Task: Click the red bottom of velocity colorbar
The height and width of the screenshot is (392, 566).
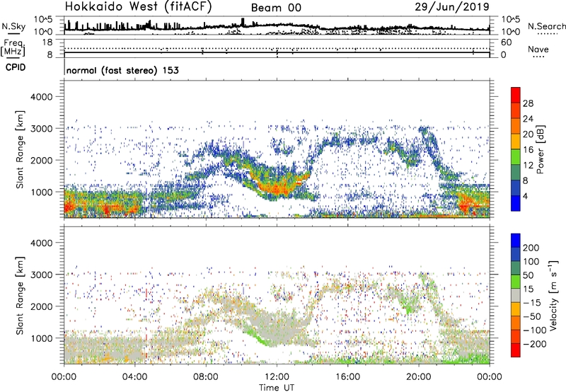Action: [516, 350]
